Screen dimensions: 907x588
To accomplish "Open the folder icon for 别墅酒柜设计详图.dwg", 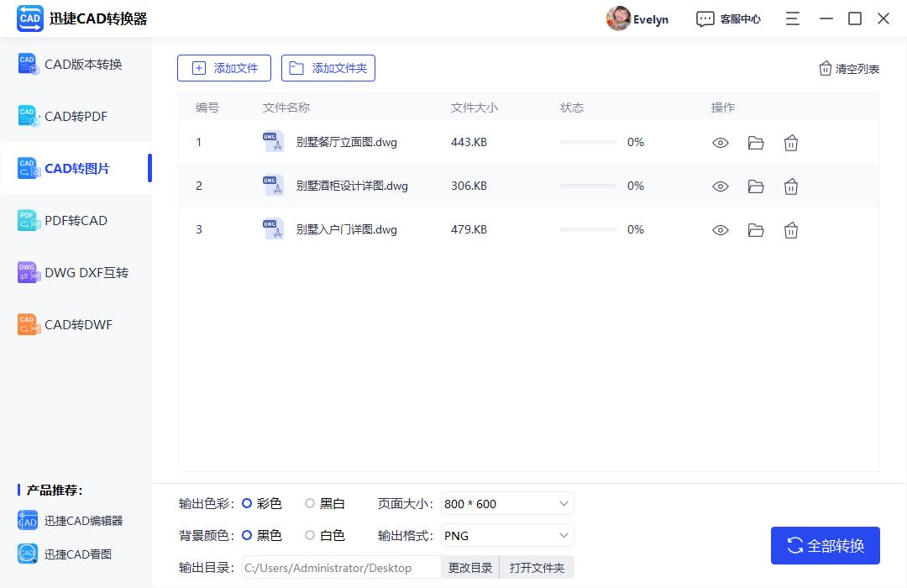I will click(755, 186).
